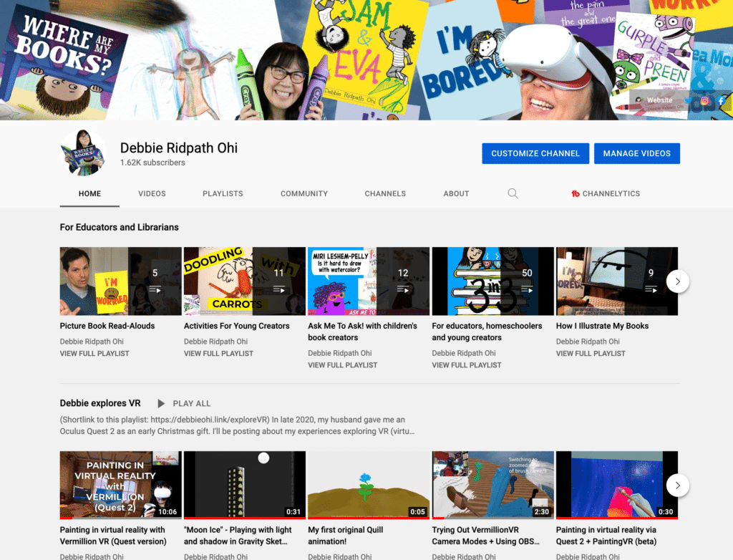View full playlist of Picture Book Read-Alouds

(x=94, y=354)
